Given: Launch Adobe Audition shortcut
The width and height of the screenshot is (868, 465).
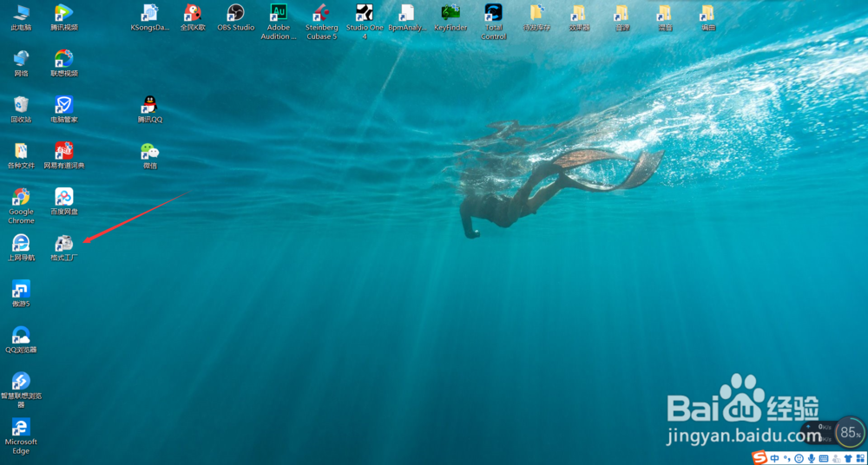Looking at the screenshot, I should (x=279, y=22).
